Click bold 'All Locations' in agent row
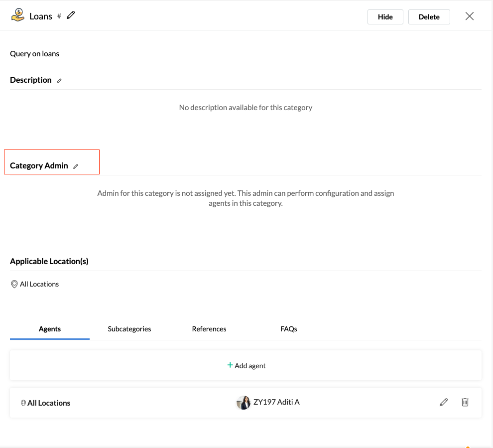The image size is (493, 448). 49,403
